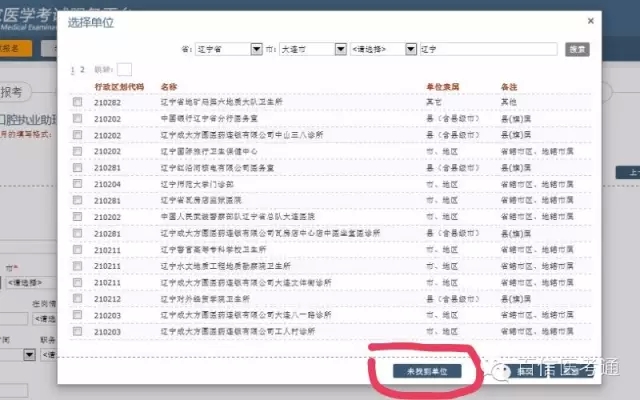This screenshot has height=400, width=640.
Task: Go to page 2 of results
Action: coord(83,70)
